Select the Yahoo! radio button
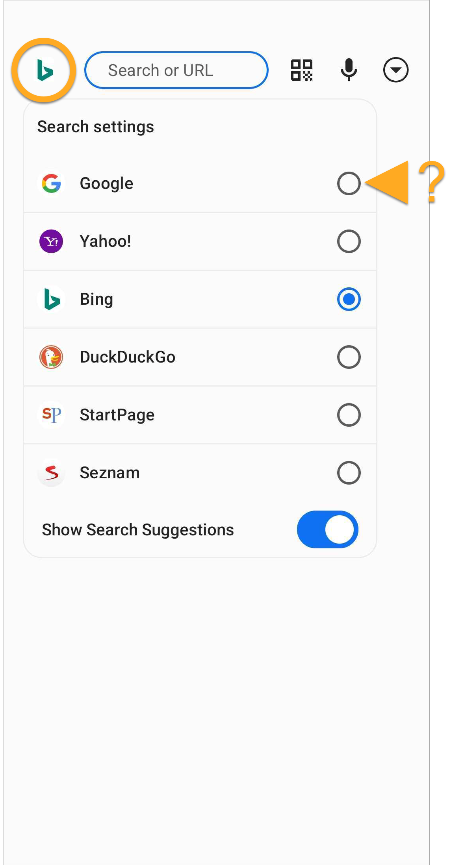This screenshot has height=868, width=464. pyautogui.click(x=349, y=241)
